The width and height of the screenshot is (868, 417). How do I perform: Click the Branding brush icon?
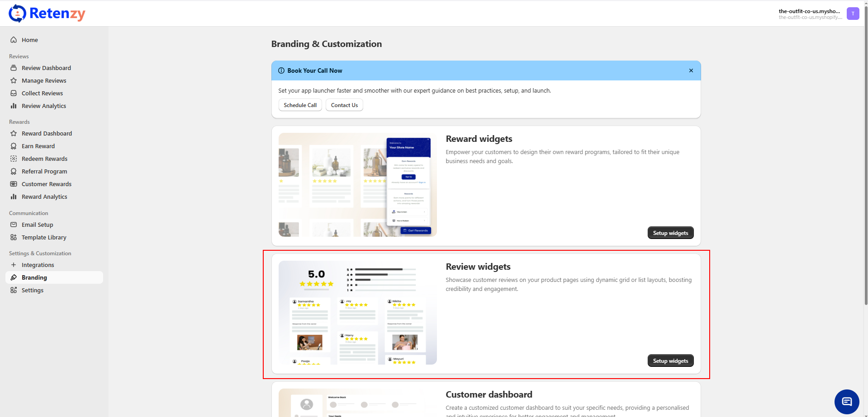pyautogui.click(x=14, y=277)
